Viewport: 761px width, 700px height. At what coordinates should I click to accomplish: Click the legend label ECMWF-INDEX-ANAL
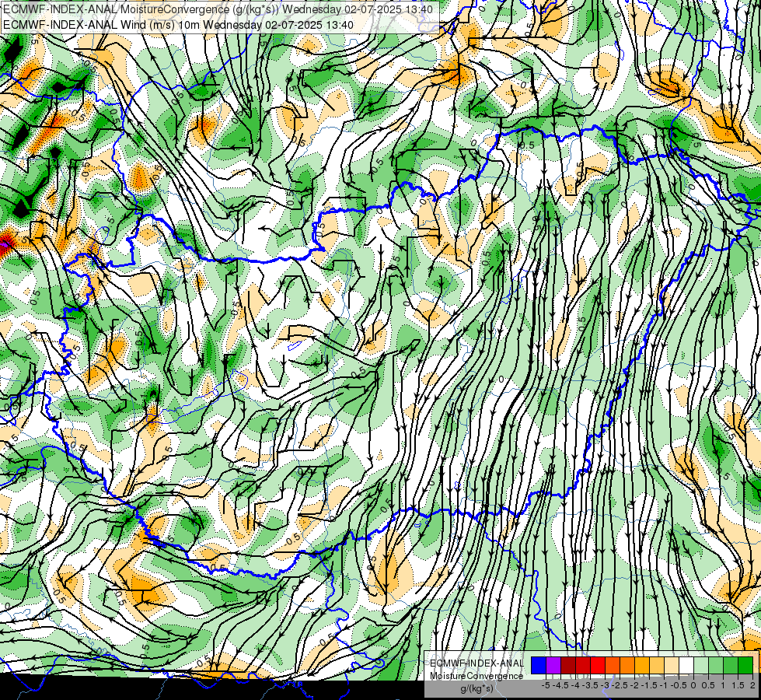476,663
